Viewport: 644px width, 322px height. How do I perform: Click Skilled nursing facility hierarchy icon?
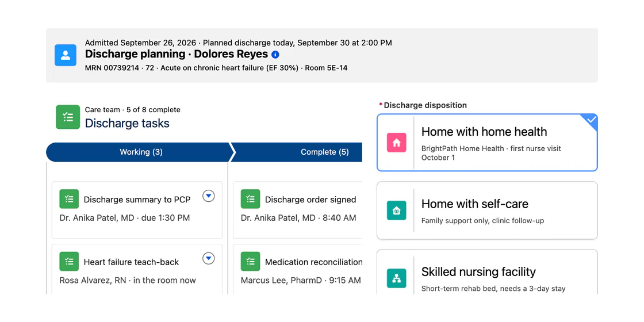[x=396, y=278]
